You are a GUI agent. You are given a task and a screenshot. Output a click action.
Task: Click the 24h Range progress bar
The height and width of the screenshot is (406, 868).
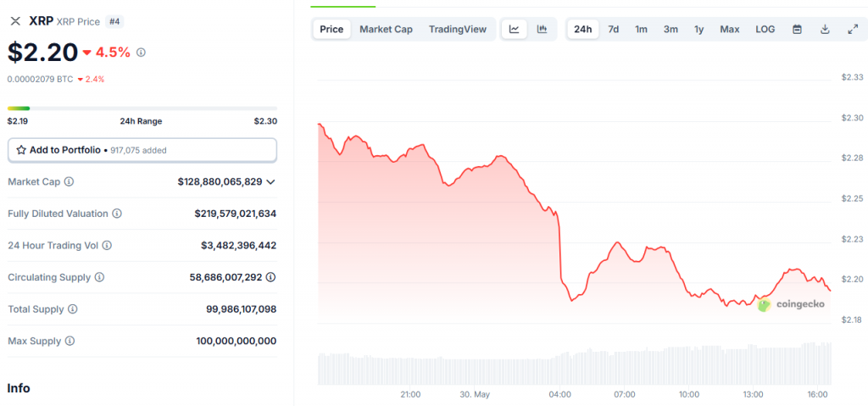(142, 108)
